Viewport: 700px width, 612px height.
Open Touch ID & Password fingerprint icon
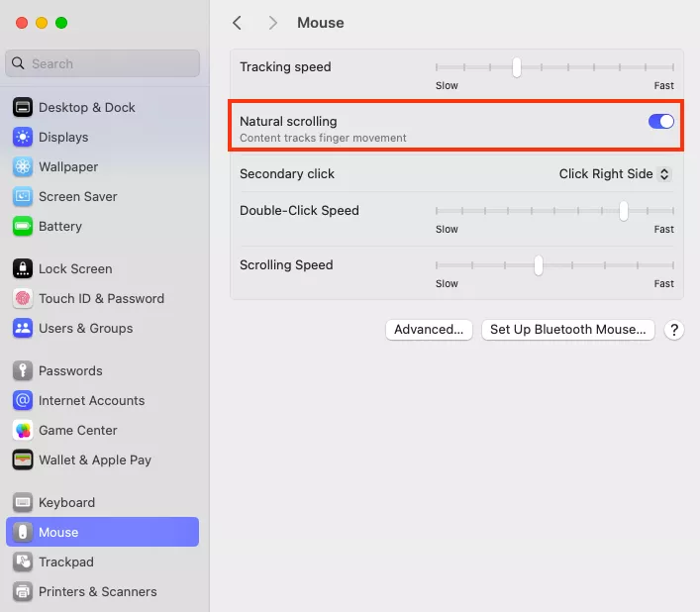click(23, 299)
